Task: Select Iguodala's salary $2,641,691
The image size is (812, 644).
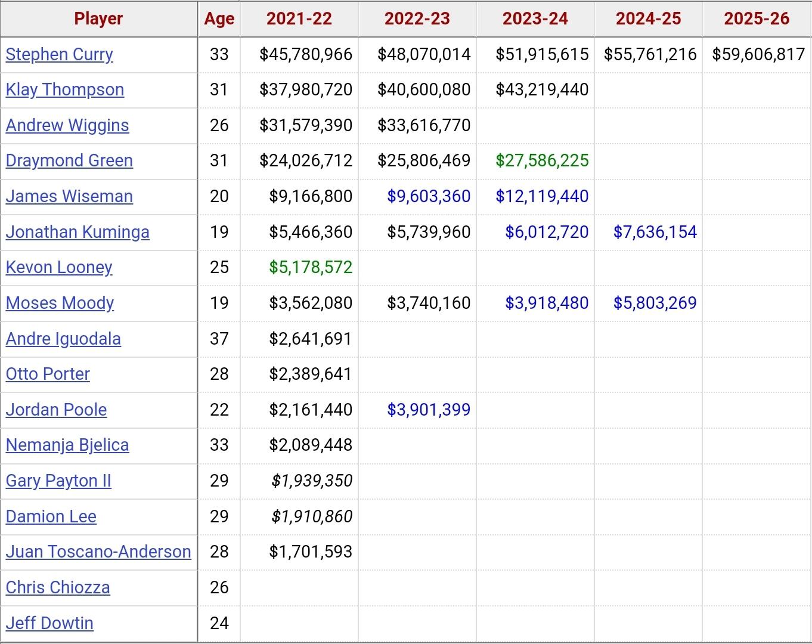Action: coord(311,339)
